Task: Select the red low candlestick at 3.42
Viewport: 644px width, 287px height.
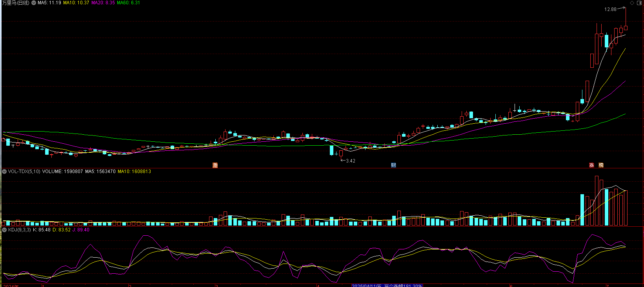Action: point(341,153)
